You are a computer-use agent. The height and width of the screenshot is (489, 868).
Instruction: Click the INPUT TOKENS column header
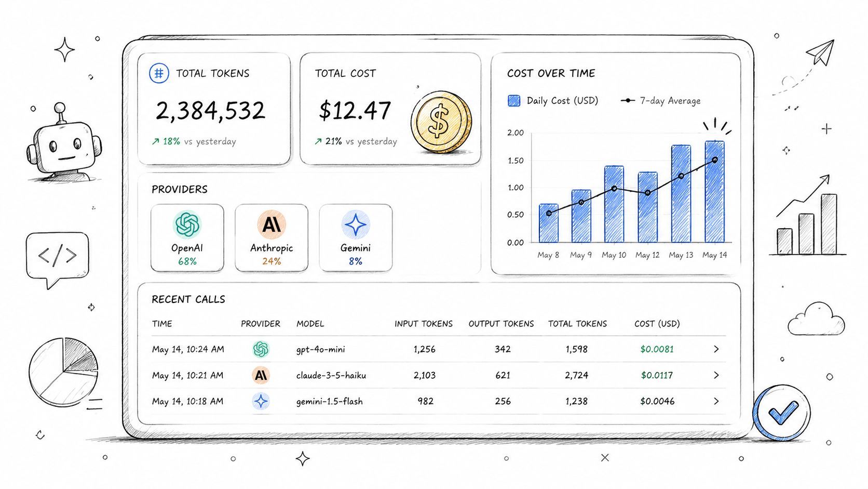424,324
